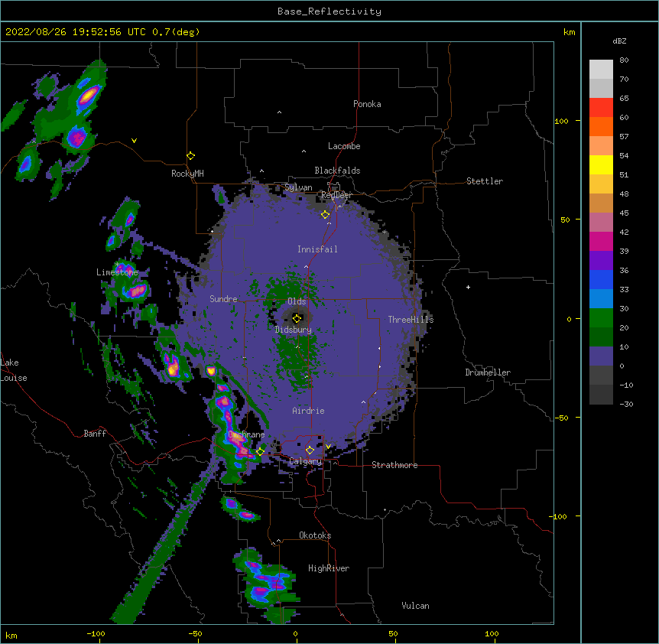Click the -50 tick on the right y-axis
The width and height of the screenshot is (659, 644).
pyautogui.click(x=561, y=418)
